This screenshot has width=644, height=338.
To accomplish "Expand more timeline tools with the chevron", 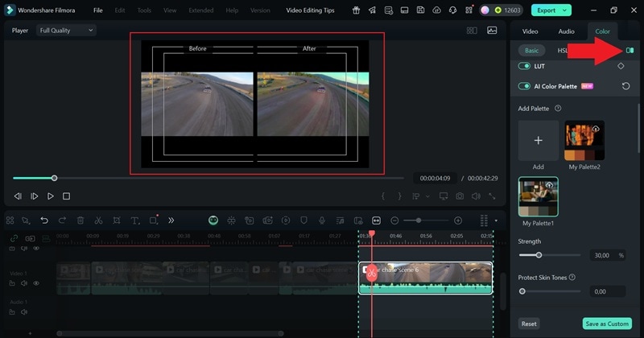I will 171,221.
